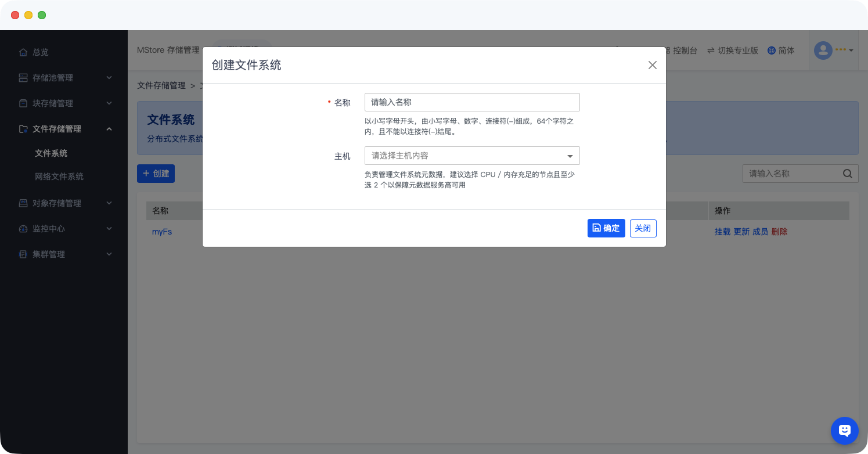The width and height of the screenshot is (868, 454).
Task: Expand the storage pool management menu
Action: (109, 78)
